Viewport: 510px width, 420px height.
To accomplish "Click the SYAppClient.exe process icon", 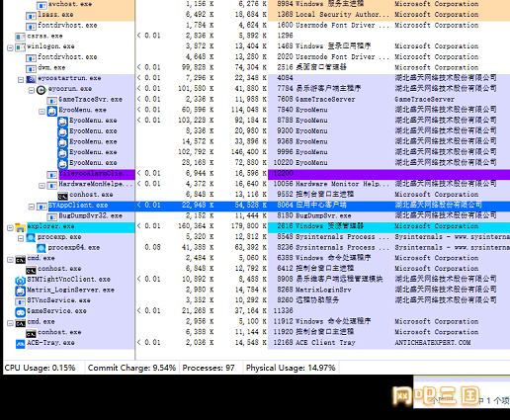I will (x=42, y=207).
